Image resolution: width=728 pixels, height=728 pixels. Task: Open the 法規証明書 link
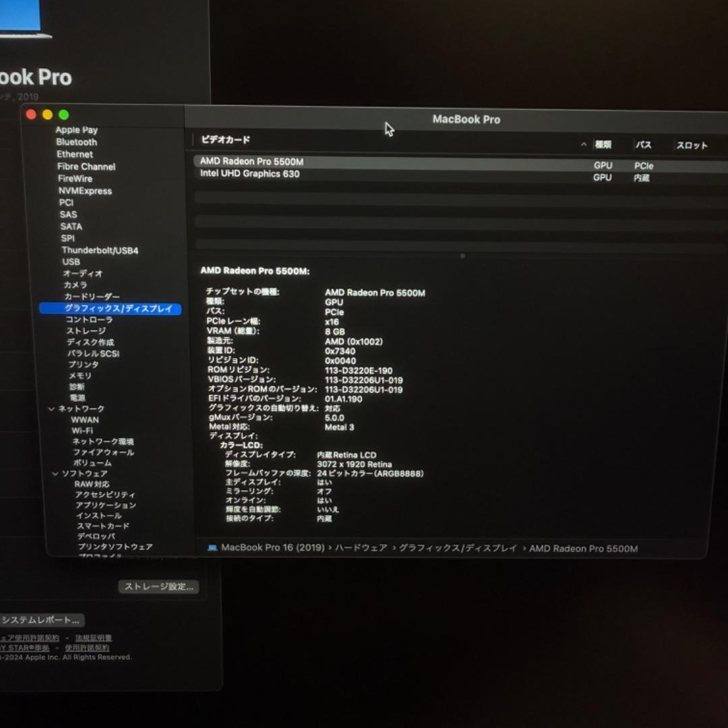[x=92, y=638]
